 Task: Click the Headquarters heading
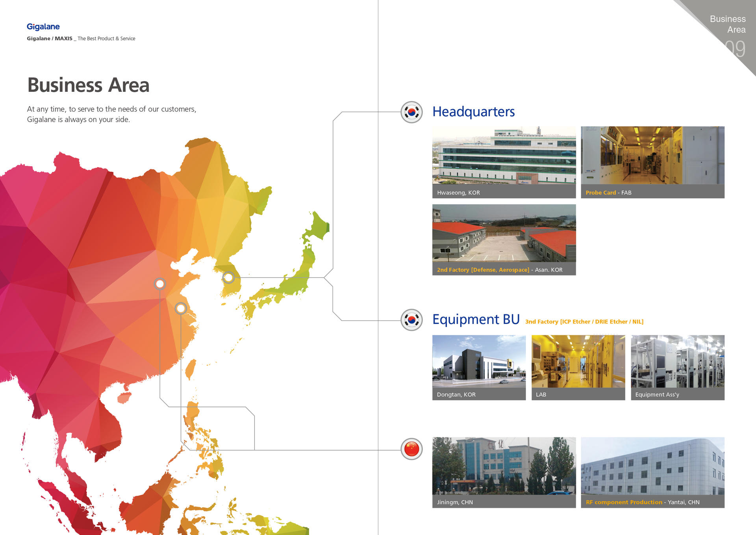click(473, 112)
